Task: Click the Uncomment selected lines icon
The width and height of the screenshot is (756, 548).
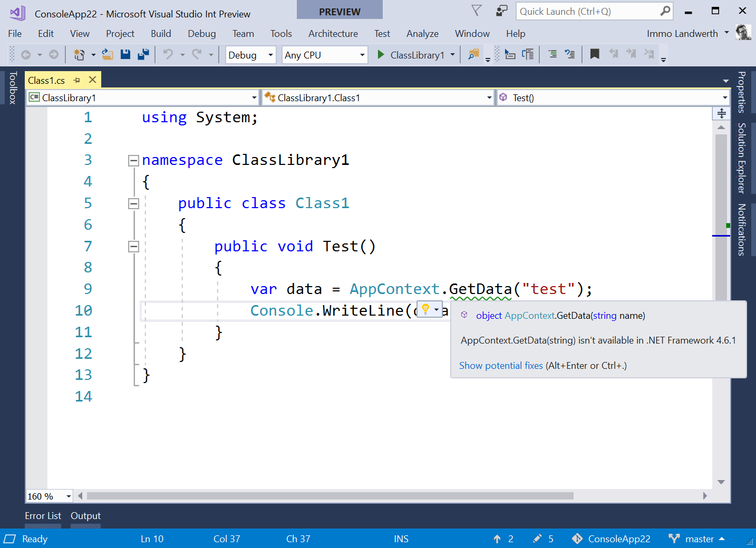Action: click(x=570, y=54)
